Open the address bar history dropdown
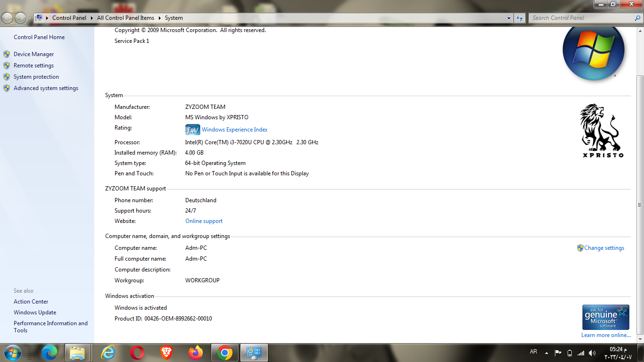644x362 pixels. pyautogui.click(x=509, y=18)
